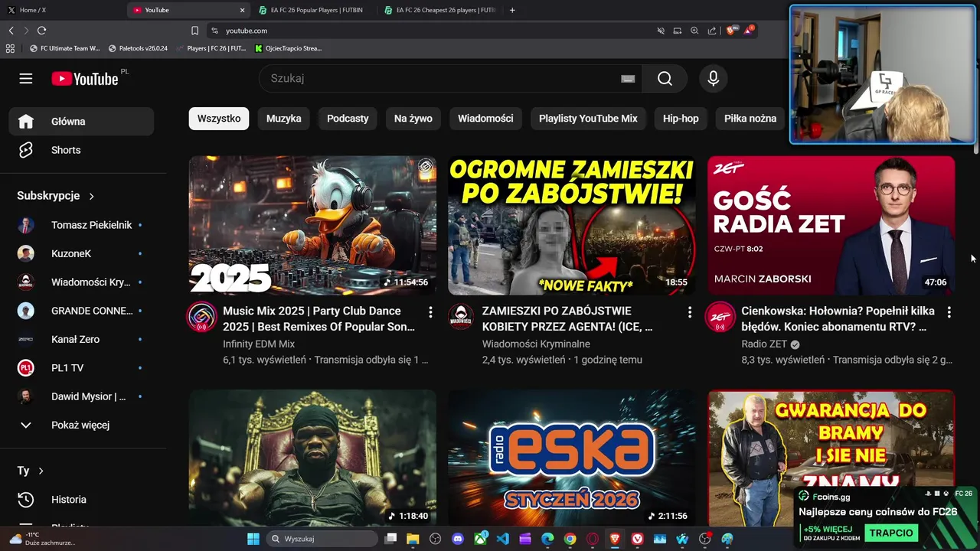Image resolution: width=980 pixels, height=551 pixels.
Task: Select the Hip-hop filter chip
Action: pyautogui.click(x=681, y=119)
